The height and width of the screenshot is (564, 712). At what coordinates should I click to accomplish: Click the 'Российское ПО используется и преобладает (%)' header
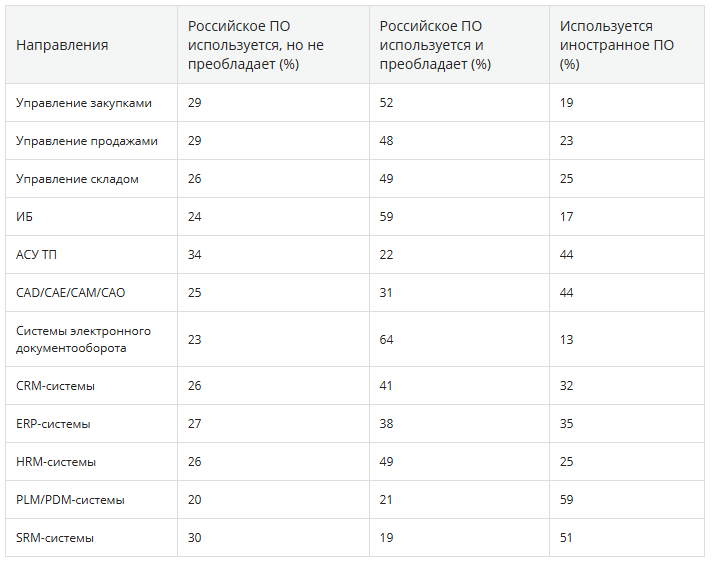click(436, 45)
